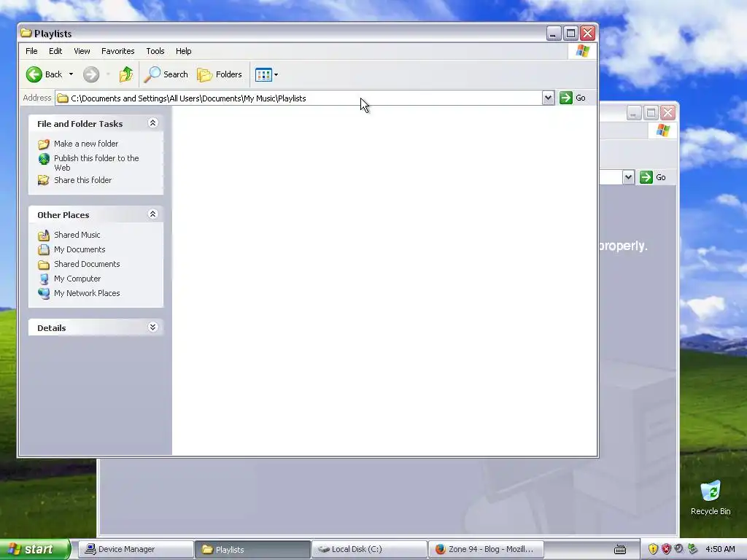
Task: Click Make a new folder link
Action: (86, 144)
